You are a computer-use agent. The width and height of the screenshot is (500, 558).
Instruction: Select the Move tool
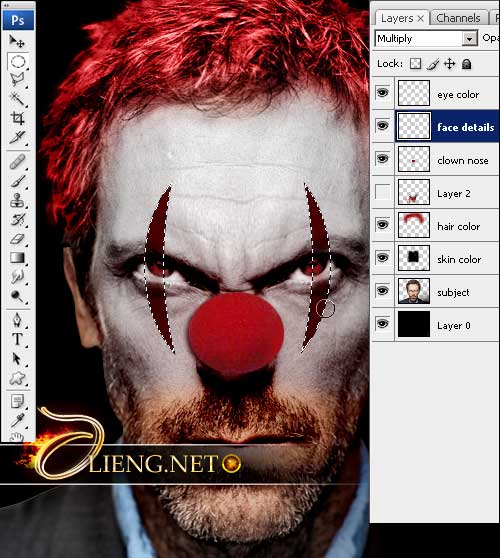[x=17, y=42]
